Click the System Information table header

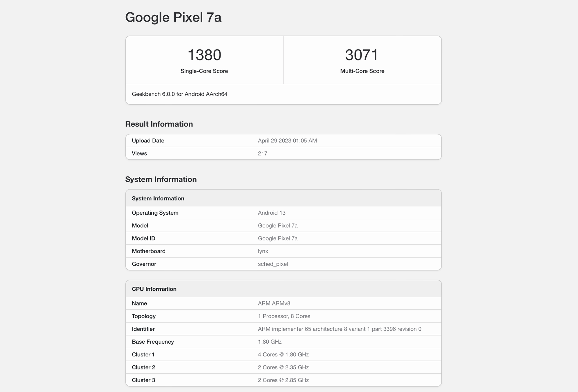tap(158, 199)
